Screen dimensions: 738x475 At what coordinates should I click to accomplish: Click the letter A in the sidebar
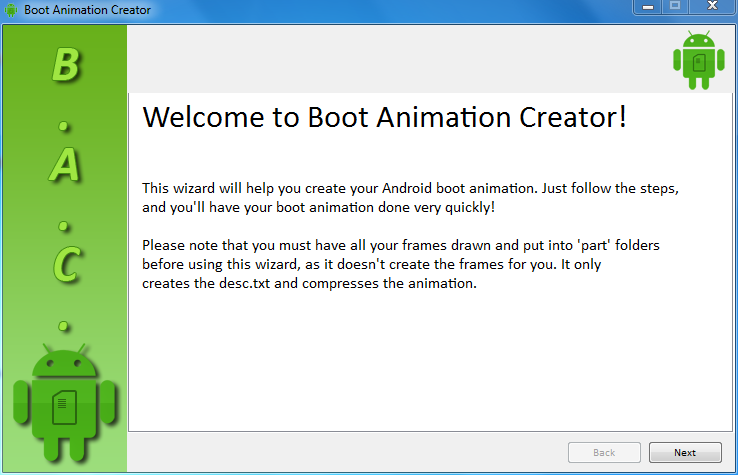click(x=64, y=164)
